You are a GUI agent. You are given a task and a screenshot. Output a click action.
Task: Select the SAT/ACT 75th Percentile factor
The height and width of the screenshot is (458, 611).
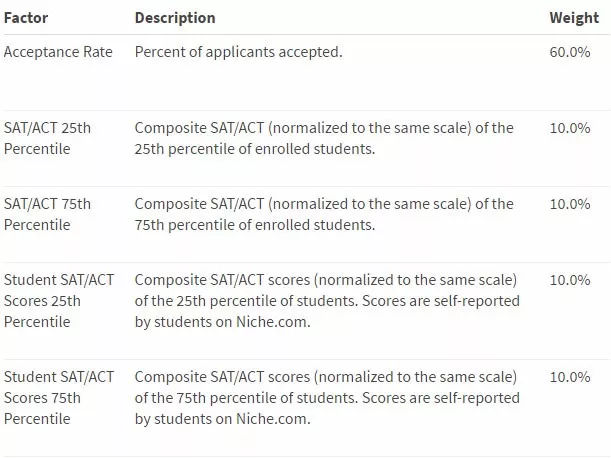click(x=47, y=214)
